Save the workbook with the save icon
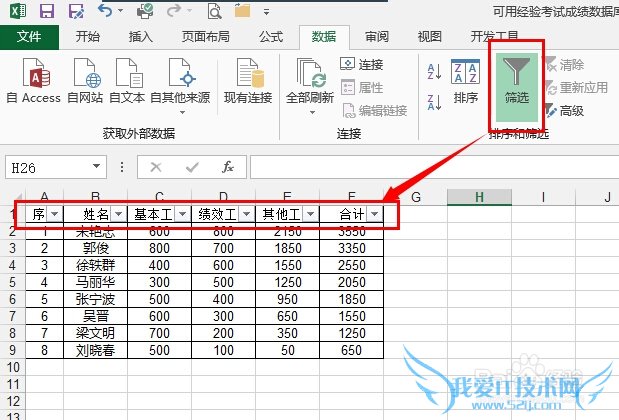Screen dimensions: 619x420 pyautogui.click(x=47, y=11)
